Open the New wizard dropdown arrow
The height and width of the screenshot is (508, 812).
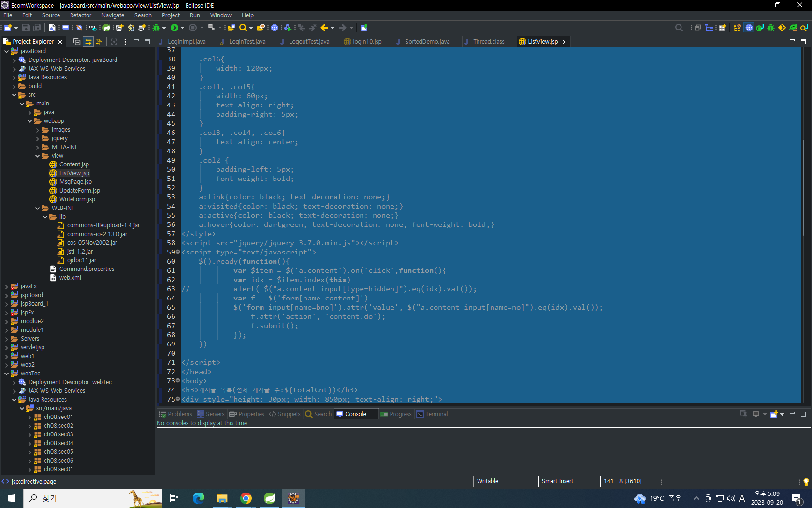pos(16,28)
